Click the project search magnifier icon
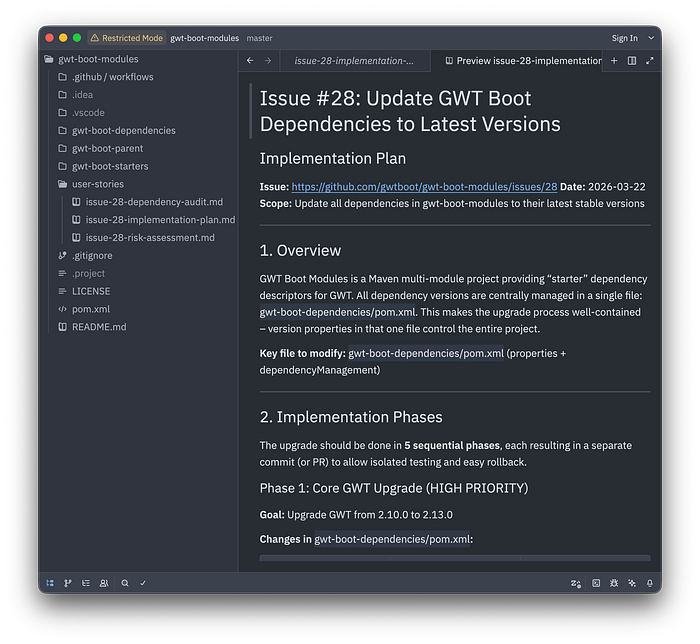 pos(125,582)
